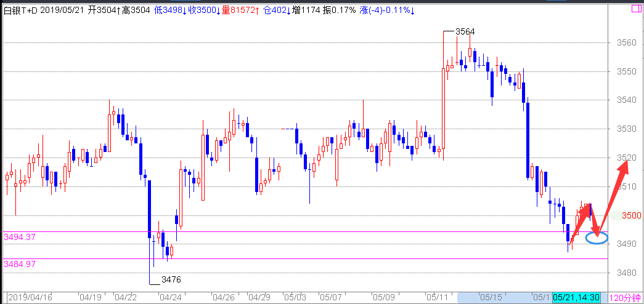Click 3520 on the price axis
The width and height of the screenshot is (644, 304).
tap(627, 158)
